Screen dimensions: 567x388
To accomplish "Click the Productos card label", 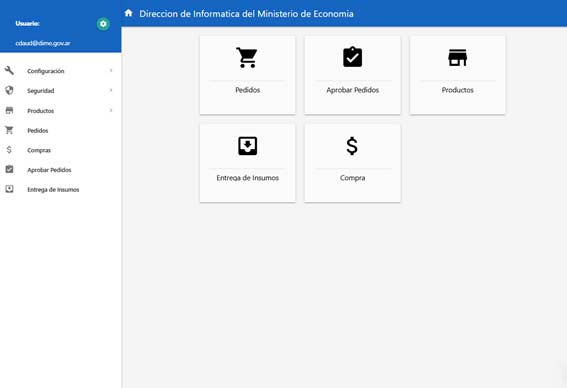I will point(457,90).
